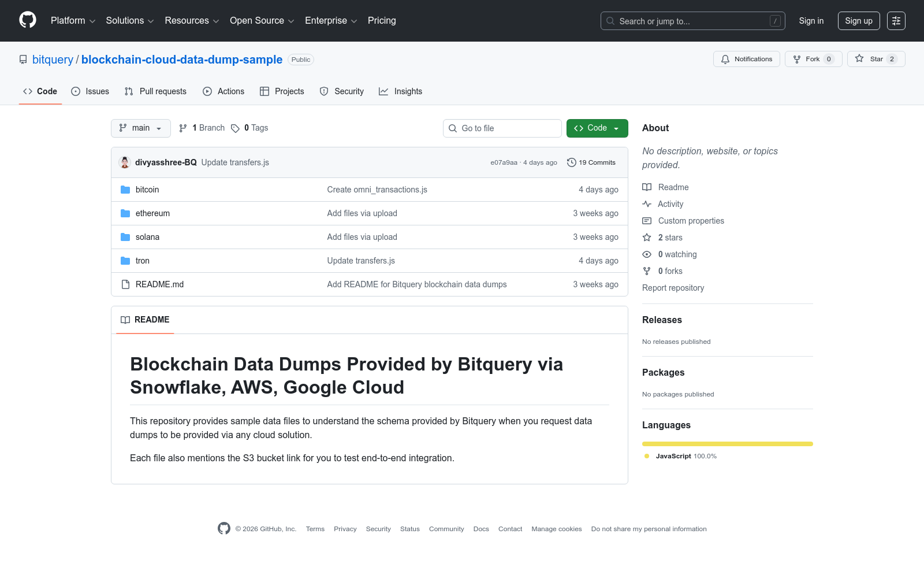This screenshot has width=924, height=578.
Task: Click the book icon in README header
Action: click(125, 320)
